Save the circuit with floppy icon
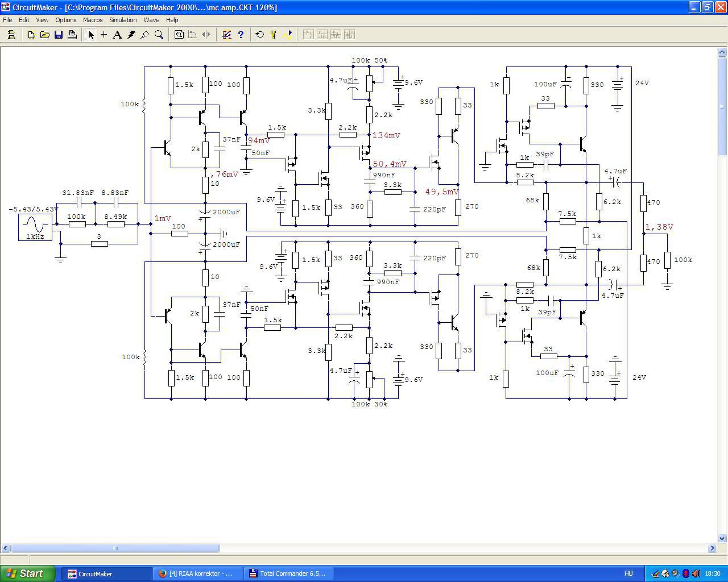Viewport: 728px width, 582px height. click(x=59, y=35)
